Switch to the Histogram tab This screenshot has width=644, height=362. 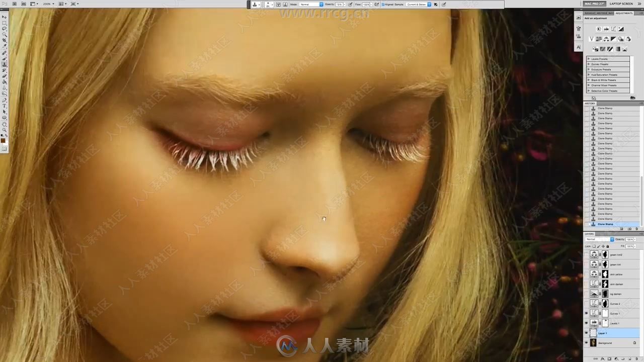coord(602,13)
